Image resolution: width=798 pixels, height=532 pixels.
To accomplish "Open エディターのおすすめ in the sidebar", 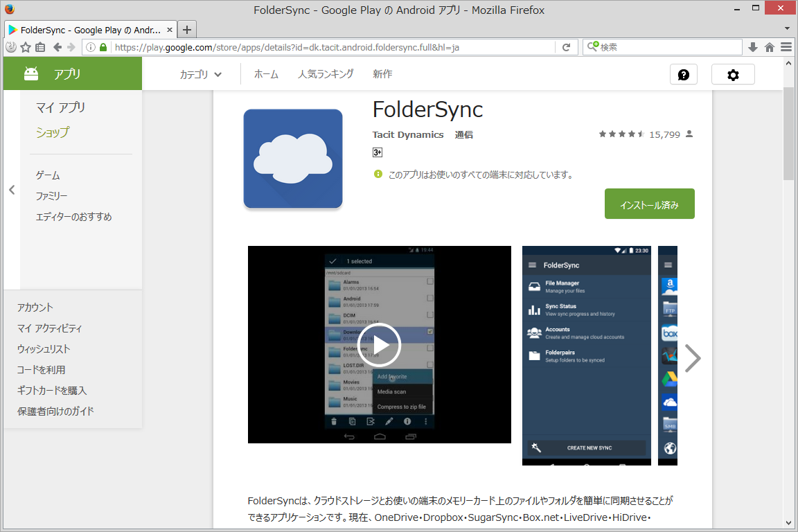I will (74, 217).
